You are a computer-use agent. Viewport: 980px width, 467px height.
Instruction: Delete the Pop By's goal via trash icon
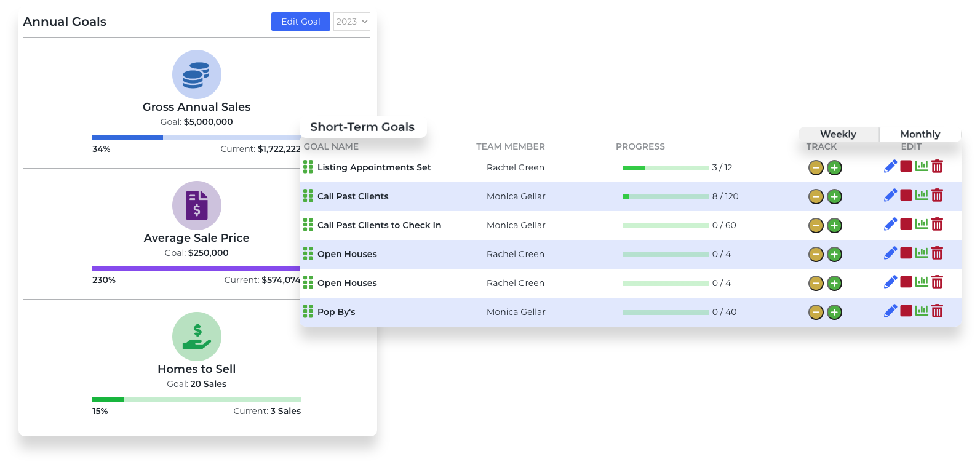pos(937,311)
